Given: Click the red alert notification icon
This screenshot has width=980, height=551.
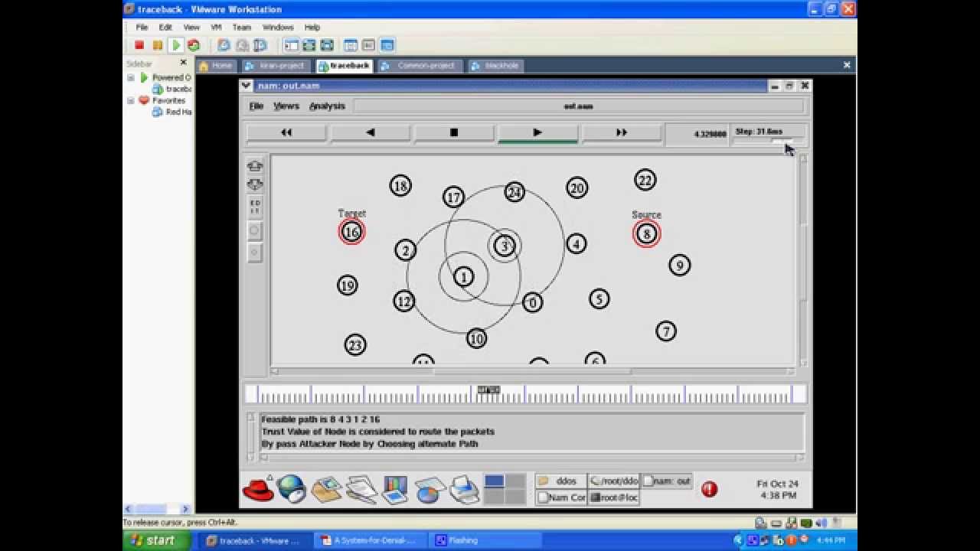Looking at the screenshot, I should (710, 489).
